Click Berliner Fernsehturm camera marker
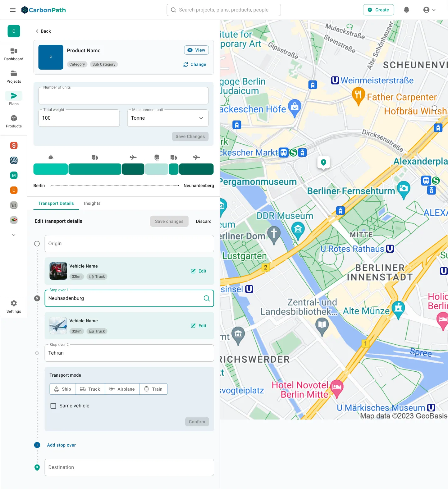Screen dimensions: 448x491 404,190
